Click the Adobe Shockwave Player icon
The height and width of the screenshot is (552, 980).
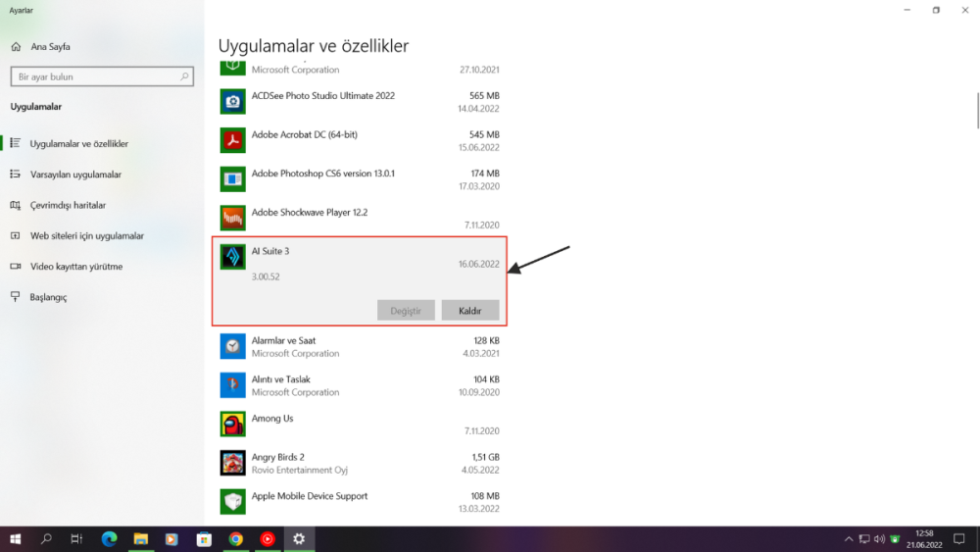(232, 219)
